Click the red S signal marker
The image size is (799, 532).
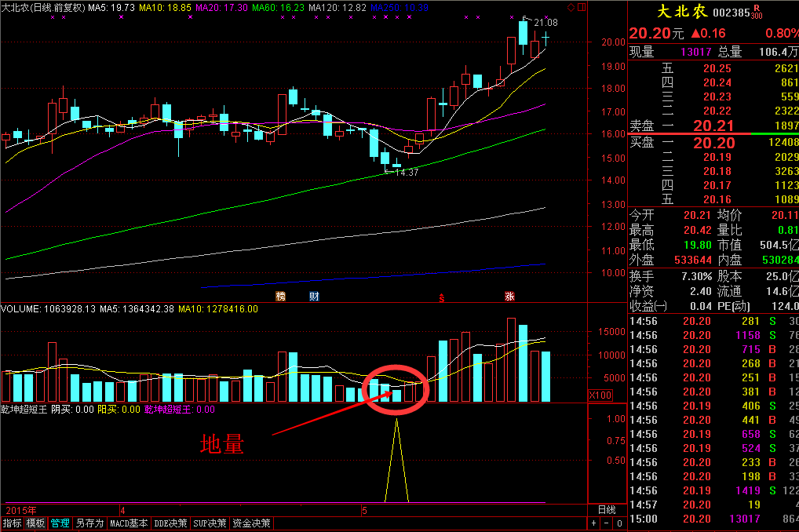pos(442,297)
